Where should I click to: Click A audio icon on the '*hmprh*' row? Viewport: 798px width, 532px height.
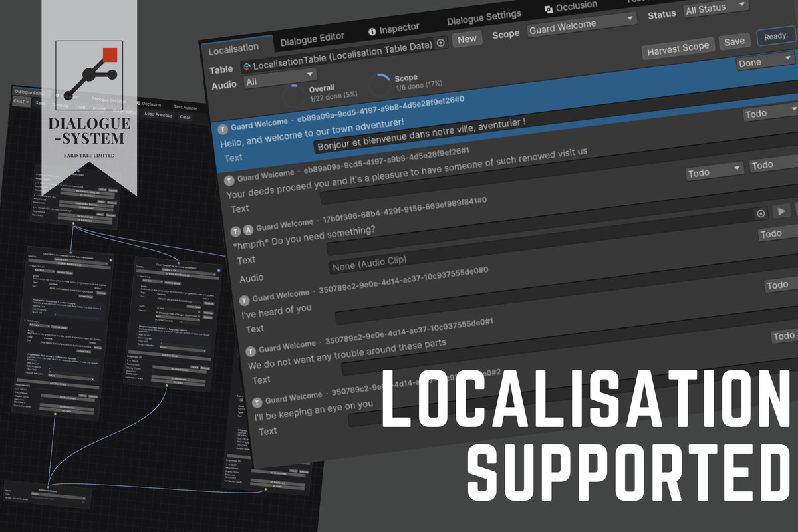[x=248, y=229]
